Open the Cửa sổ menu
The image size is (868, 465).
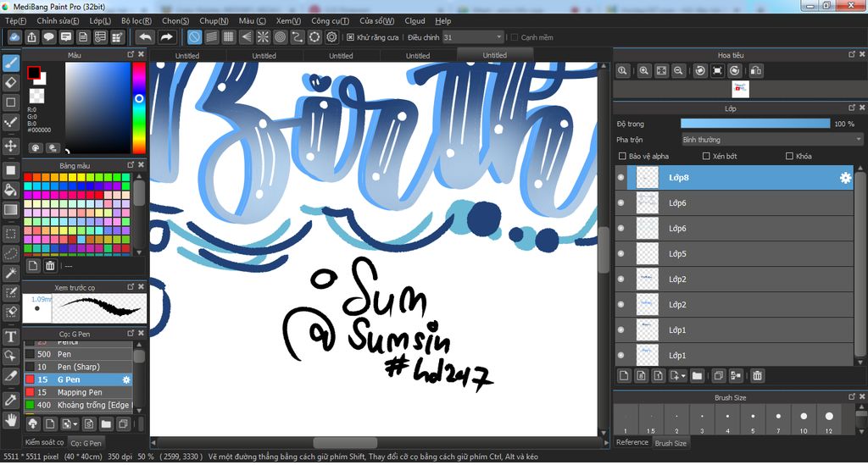377,21
